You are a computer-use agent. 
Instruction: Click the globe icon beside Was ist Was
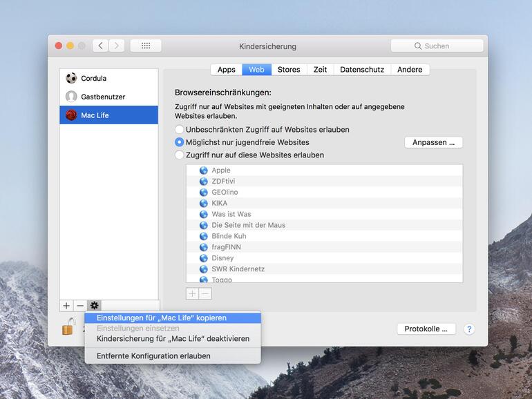[204, 214]
